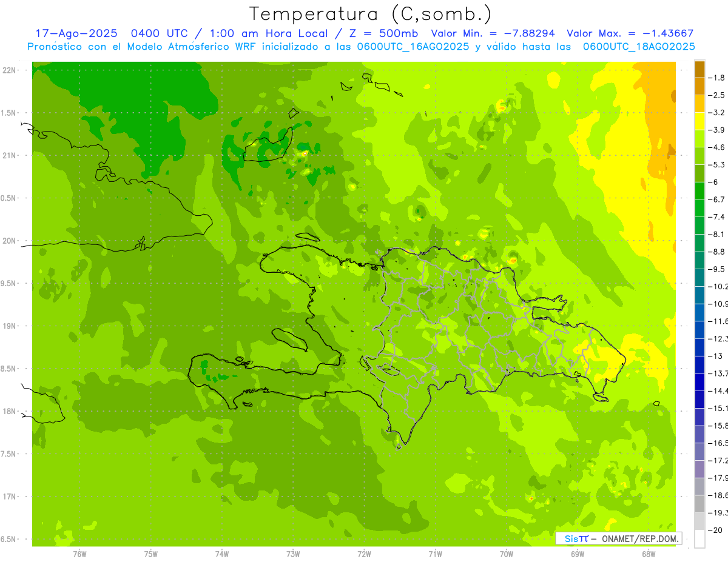Pick the dark orange swatch topping the color scale
Image resolution: width=728 pixels, height=562 pixels.
tap(699, 69)
